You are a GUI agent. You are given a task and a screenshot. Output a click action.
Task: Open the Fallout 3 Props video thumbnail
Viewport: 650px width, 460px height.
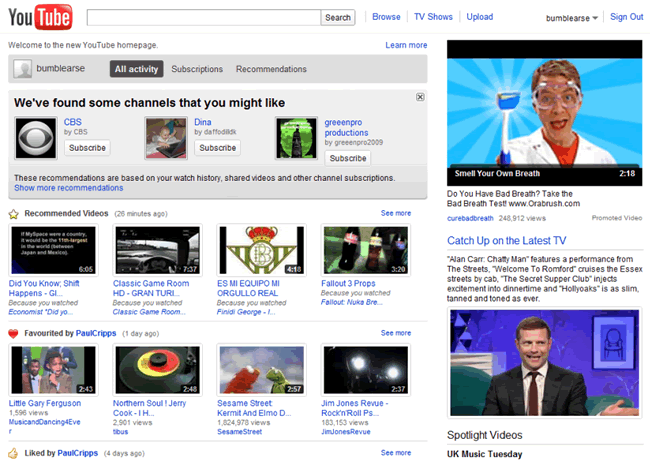tap(366, 250)
